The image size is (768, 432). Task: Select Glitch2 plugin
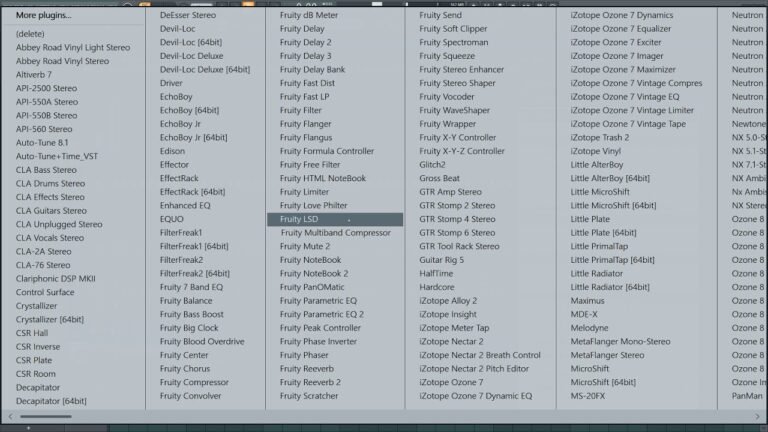coord(432,165)
